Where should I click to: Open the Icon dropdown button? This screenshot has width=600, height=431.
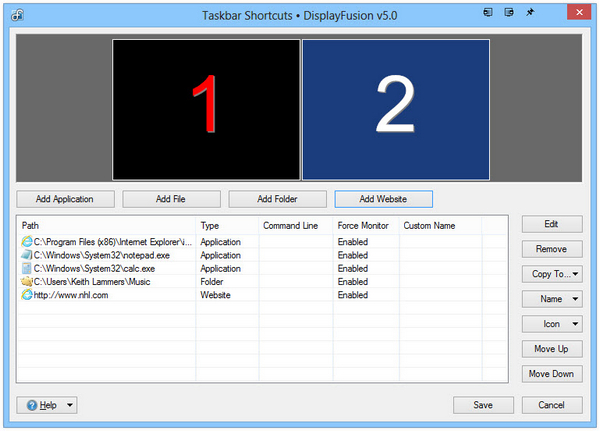552,324
